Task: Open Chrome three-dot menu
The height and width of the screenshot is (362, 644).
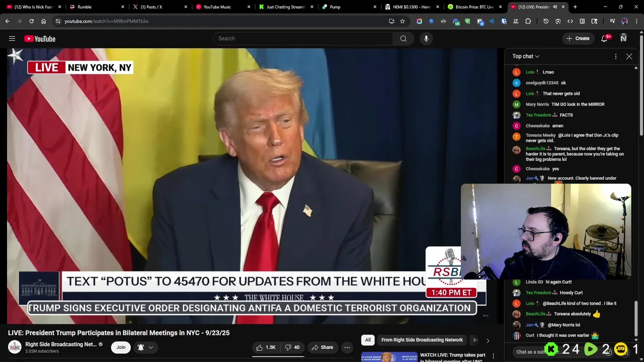Action: coord(636,21)
